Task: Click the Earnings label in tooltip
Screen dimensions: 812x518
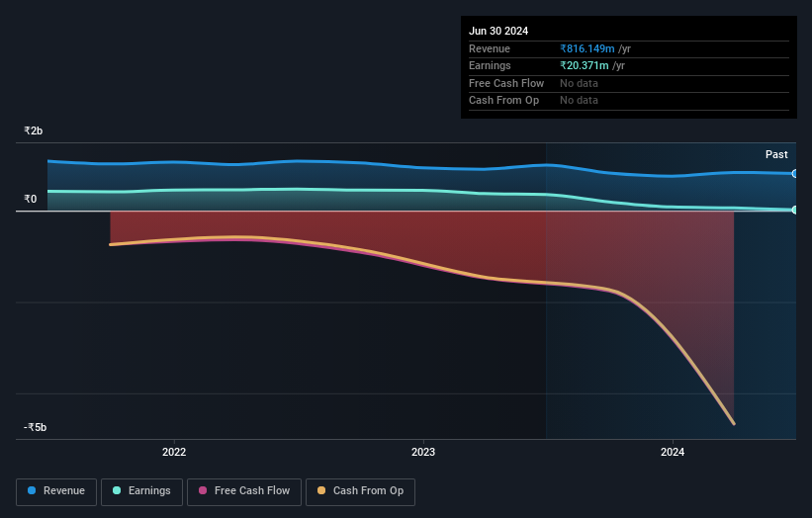Action: (x=490, y=65)
